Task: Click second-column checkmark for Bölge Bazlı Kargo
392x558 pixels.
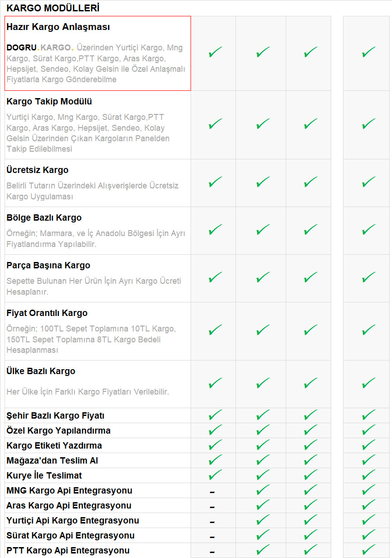Action: 263,230
